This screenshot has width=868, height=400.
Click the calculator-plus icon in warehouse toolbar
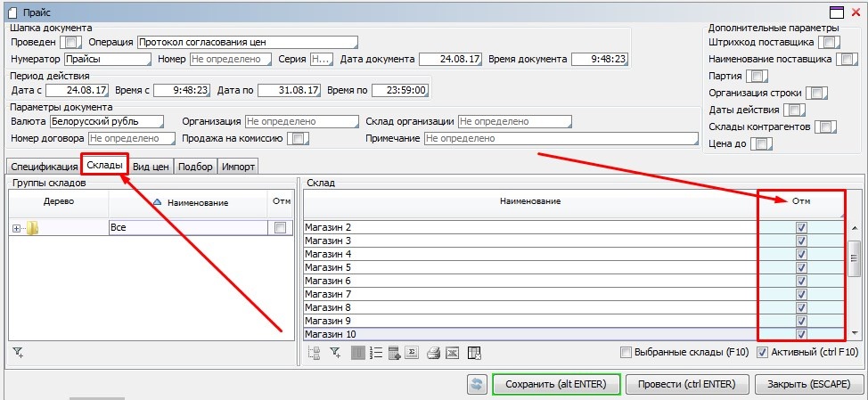tap(394, 353)
